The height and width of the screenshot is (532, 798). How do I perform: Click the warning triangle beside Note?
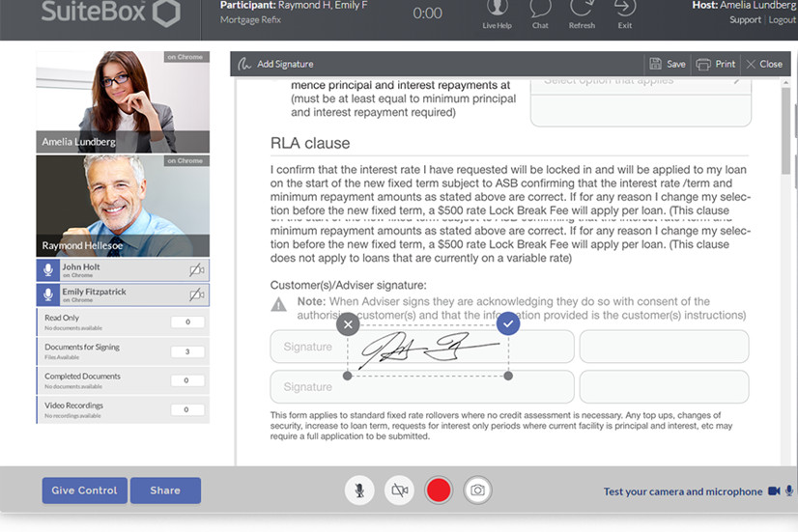pyautogui.click(x=278, y=304)
